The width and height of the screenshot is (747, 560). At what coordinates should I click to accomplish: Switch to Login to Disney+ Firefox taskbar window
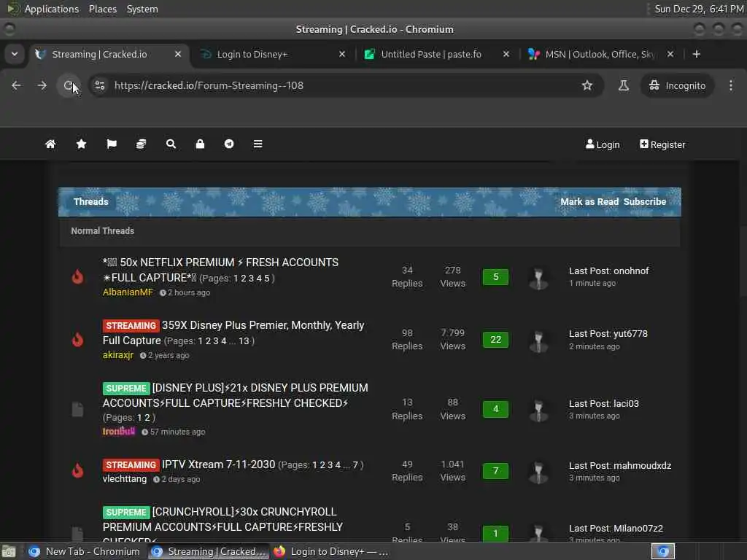pyautogui.click(x=332, y=551)
